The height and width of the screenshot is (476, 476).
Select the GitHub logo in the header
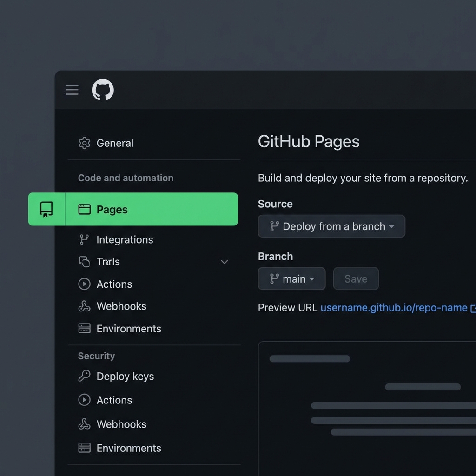pyautogui.click(x=103, y=90)
